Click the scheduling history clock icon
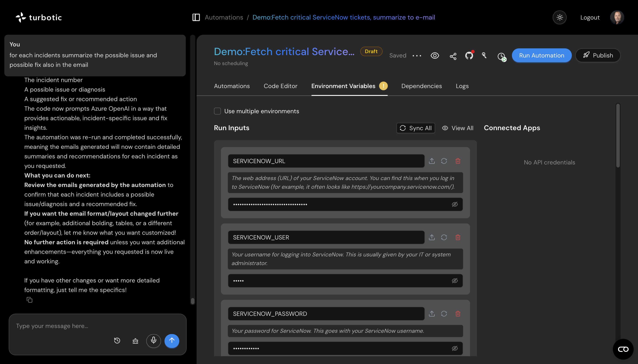Viewport: 638px width, 364px height. pyautogui.click(x=501, y=57)
